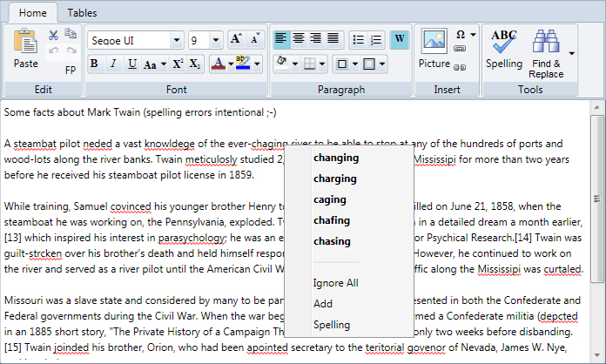Screen dimensions: 606x364
Task: Click the misspelled word "curtaled"
Action: pos(562,269)
